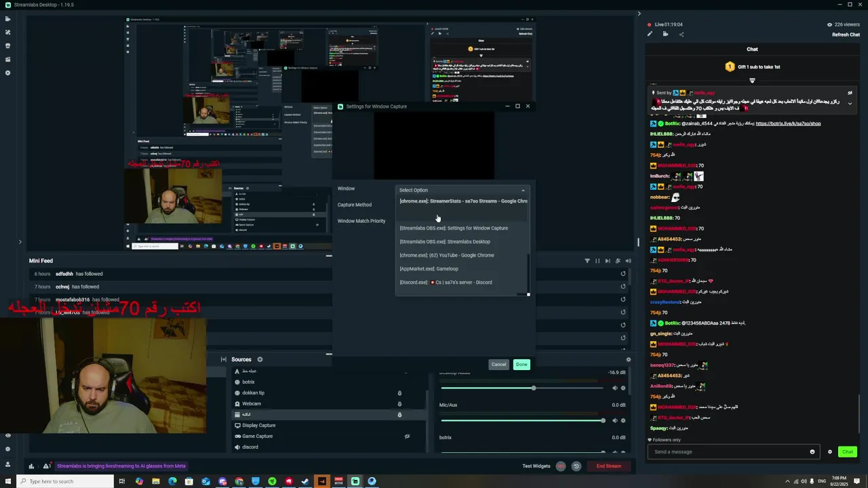
Task: Show the hidden Game Capture source
Action: [x=407, y=436]
